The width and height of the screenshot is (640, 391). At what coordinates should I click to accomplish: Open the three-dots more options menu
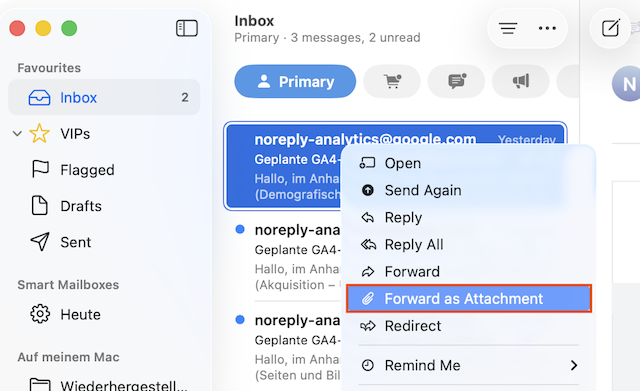pos(547,28)
